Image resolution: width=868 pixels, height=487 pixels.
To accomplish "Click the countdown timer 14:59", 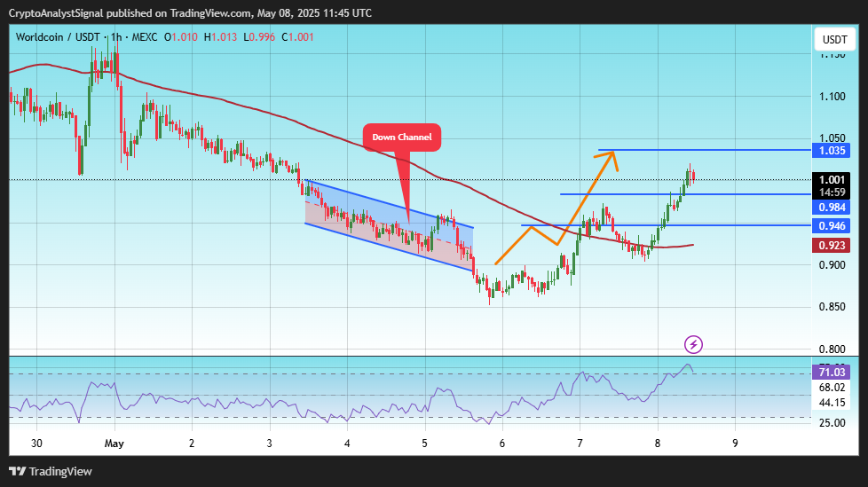I will click(831, 192).
